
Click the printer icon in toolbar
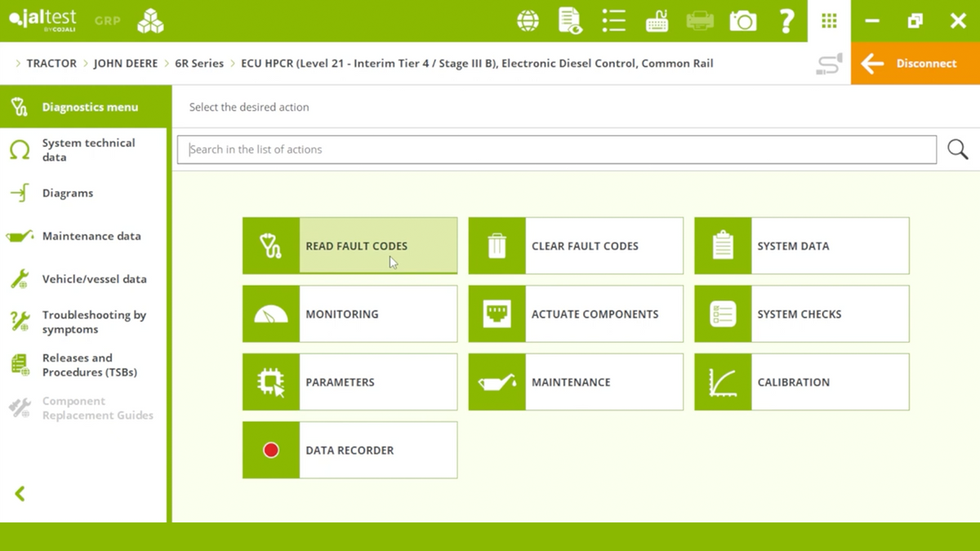[700, 21]
